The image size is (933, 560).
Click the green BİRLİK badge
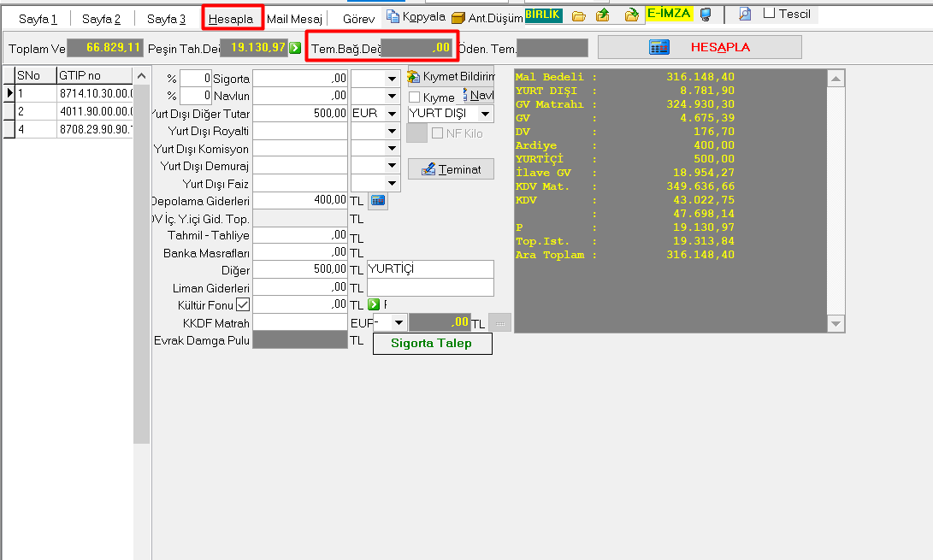tap(543, 15)
